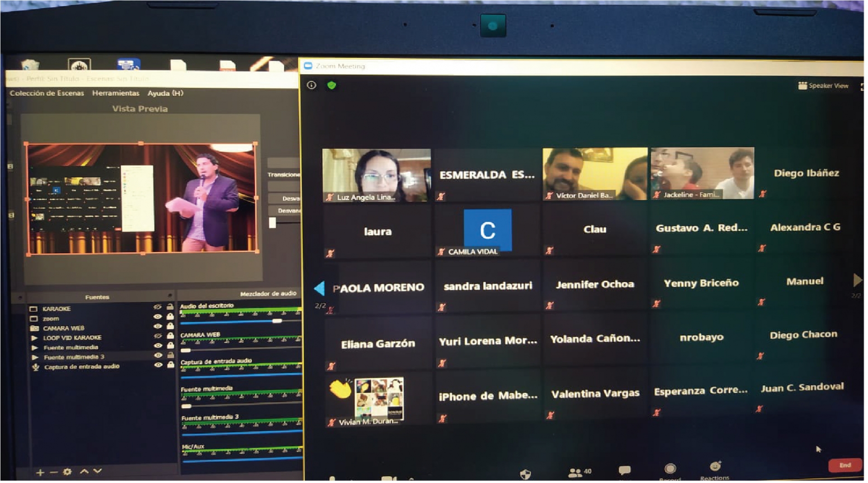Open the Zoom Chat bubble
The height and width of the screenshot is (483, 868).
[x=624, y=471]
